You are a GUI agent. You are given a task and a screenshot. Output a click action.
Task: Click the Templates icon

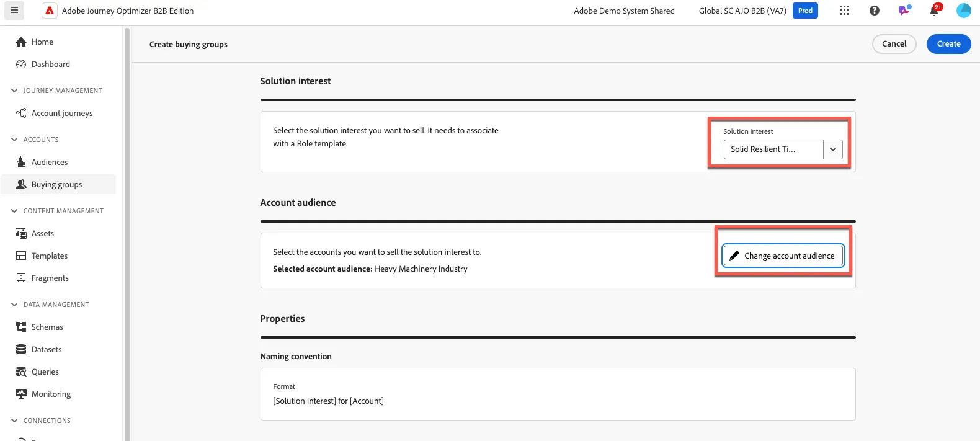(21, 256)
